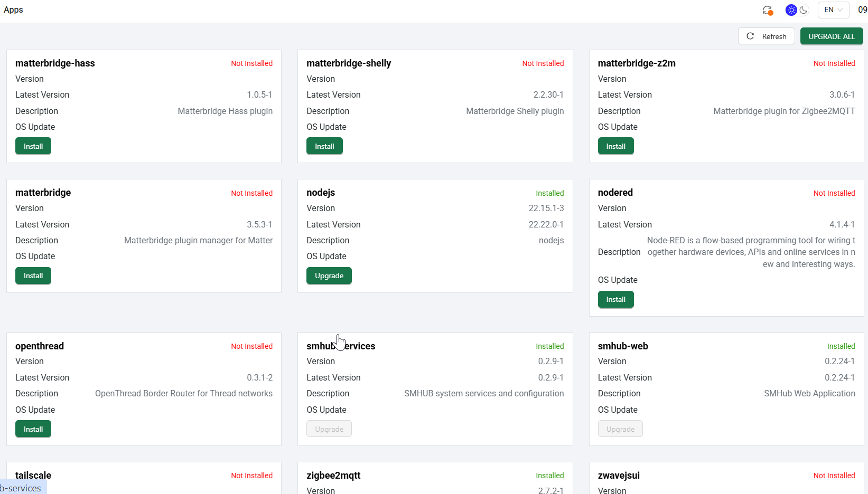
Task: Switch to dark mode moon icon
Action: 804,10
